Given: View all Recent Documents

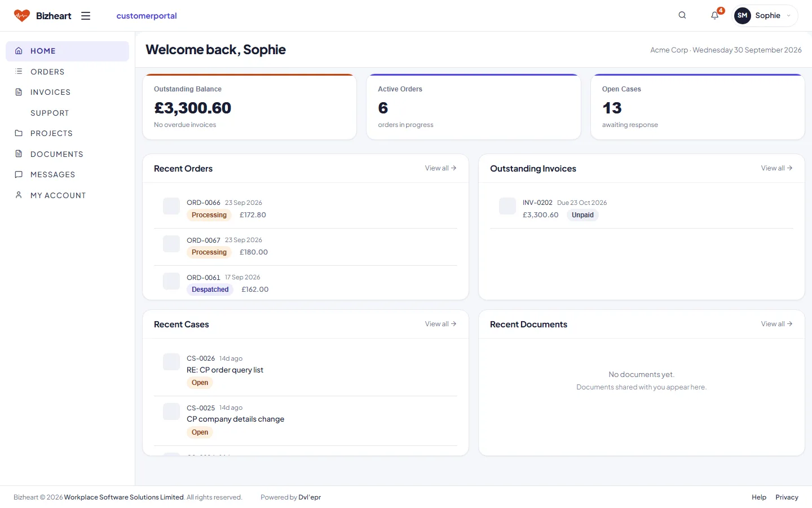Looking at the screenshot, I should point(777,324).
